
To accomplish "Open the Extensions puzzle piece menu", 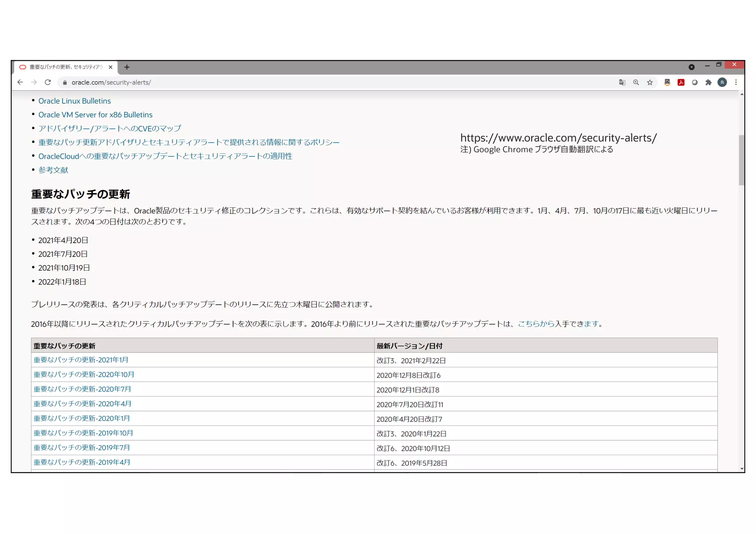I will (708, 82).
